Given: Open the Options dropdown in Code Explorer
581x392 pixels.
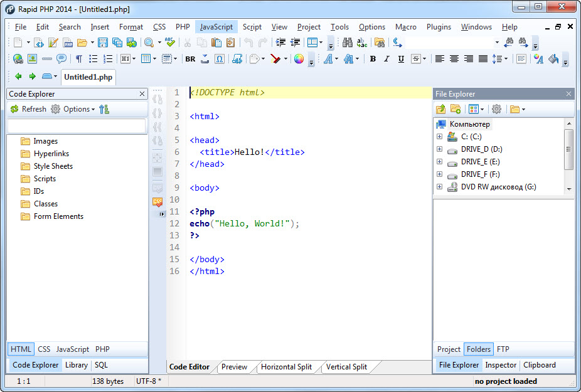Looking at the screenshot, I should [77, 109].
